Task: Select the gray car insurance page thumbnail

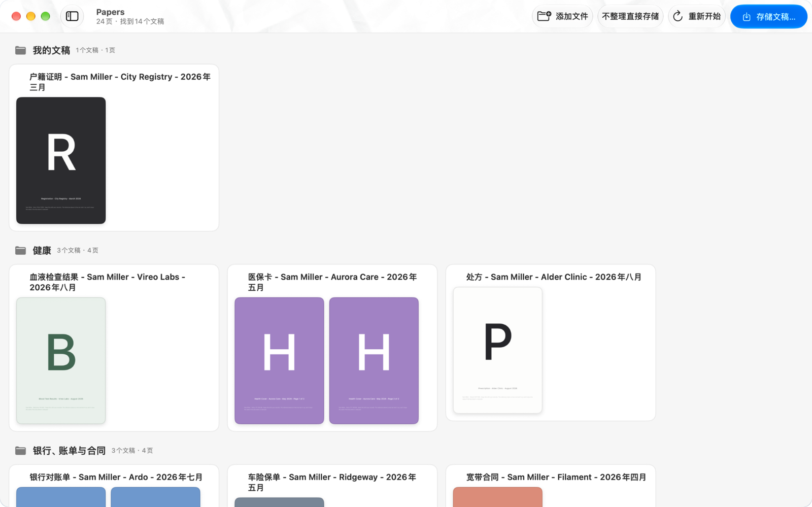Action: click(279, 502)
